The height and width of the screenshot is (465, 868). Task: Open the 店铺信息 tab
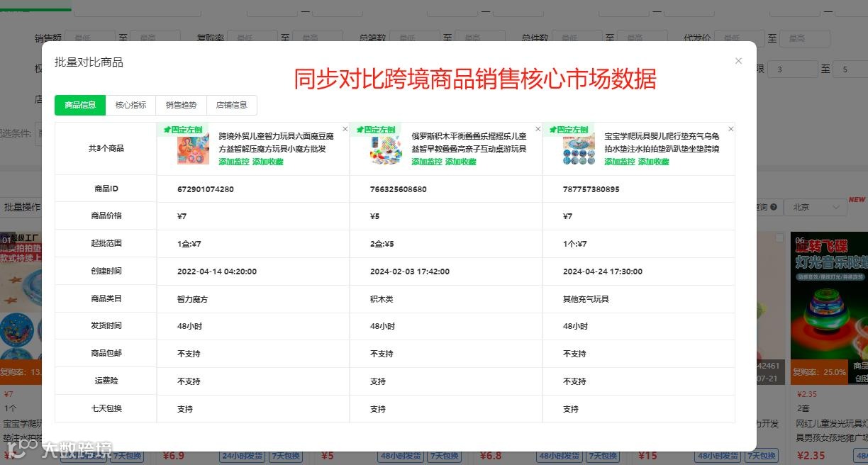point(232,105)
